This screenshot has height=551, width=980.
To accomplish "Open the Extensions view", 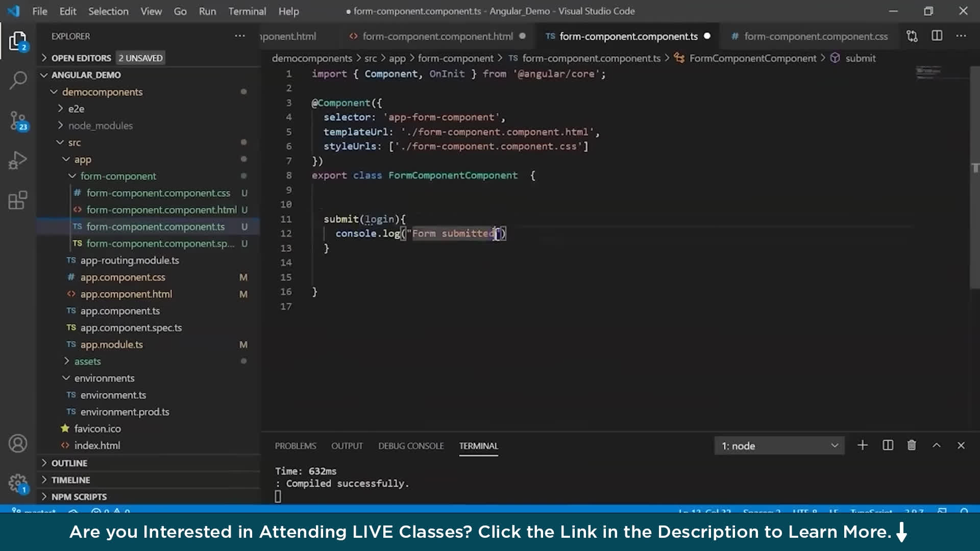I will pyautogui.click(x=18, y=200).
